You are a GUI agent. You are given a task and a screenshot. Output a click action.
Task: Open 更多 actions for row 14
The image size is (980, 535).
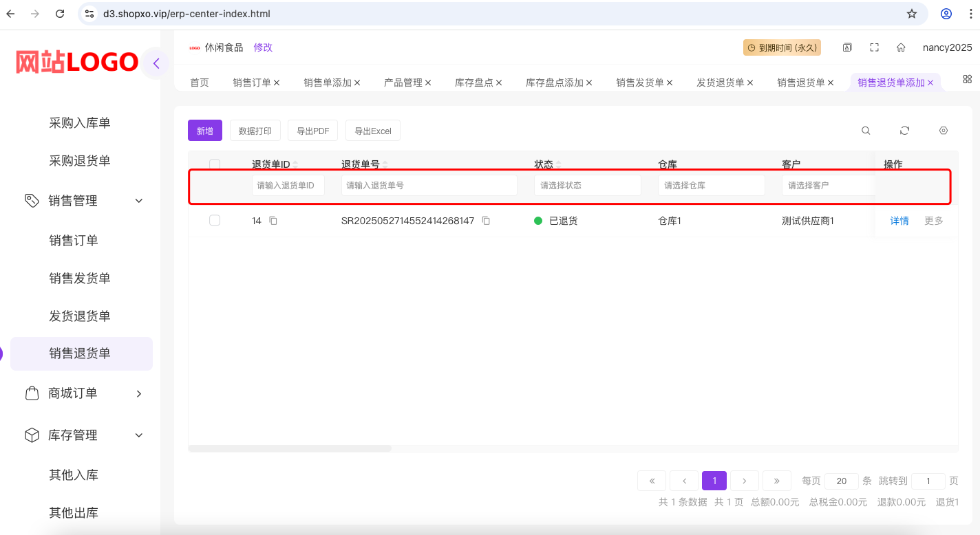pos(934,221)
